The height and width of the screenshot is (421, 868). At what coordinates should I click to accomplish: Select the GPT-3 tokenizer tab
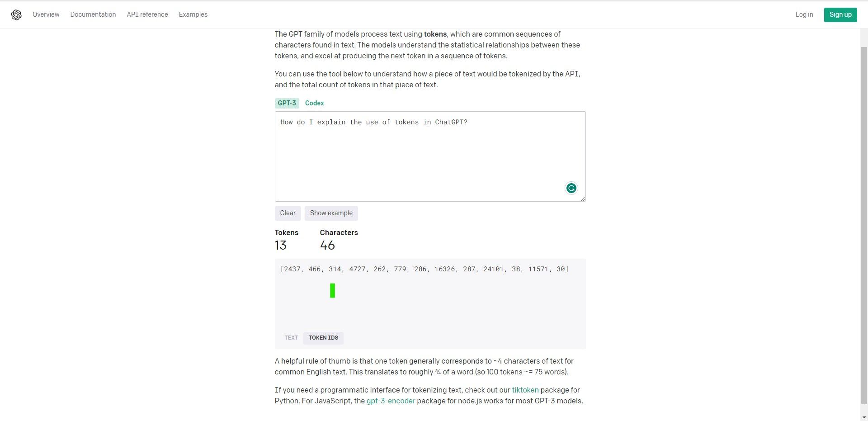point(287,103)
